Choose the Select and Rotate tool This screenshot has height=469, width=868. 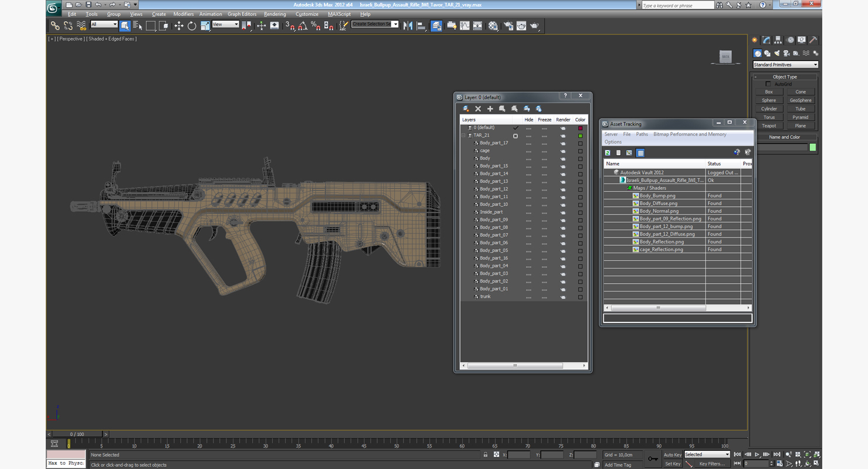[192, 26]
